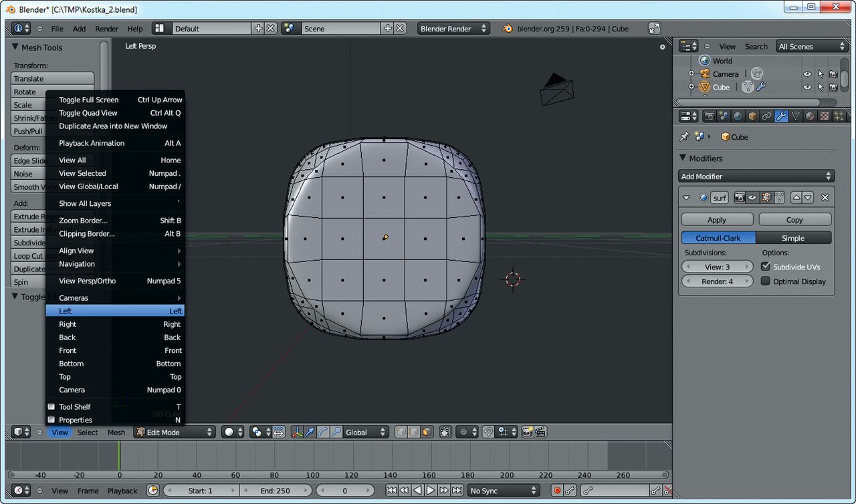This screenshot has height=504, width=856.
Task: Open the Mesh menu in 3D view header
Action: pos(116,432)
